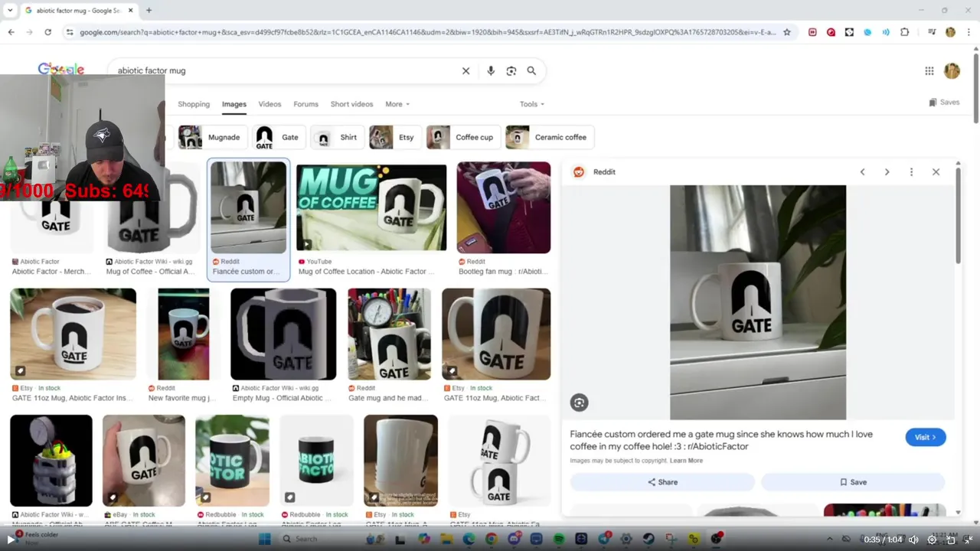Switch to the Videos tab

(x=269, y=104)
